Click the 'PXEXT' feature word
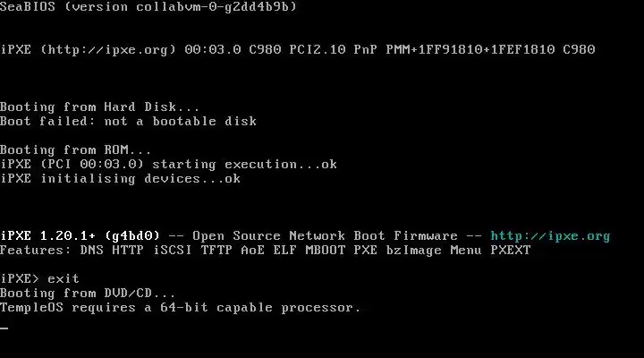The width and height of the screenshot is (644, 358). (511, 251)
